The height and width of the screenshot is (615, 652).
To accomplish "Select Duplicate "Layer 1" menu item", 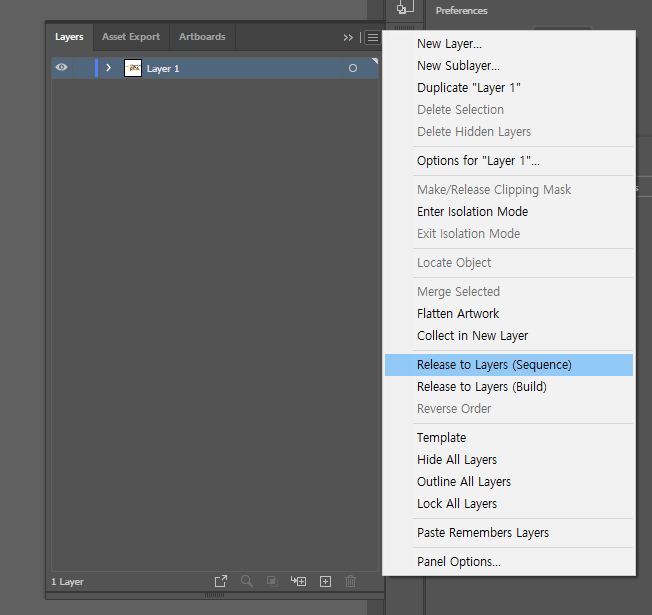I will [x=509, y=88].
